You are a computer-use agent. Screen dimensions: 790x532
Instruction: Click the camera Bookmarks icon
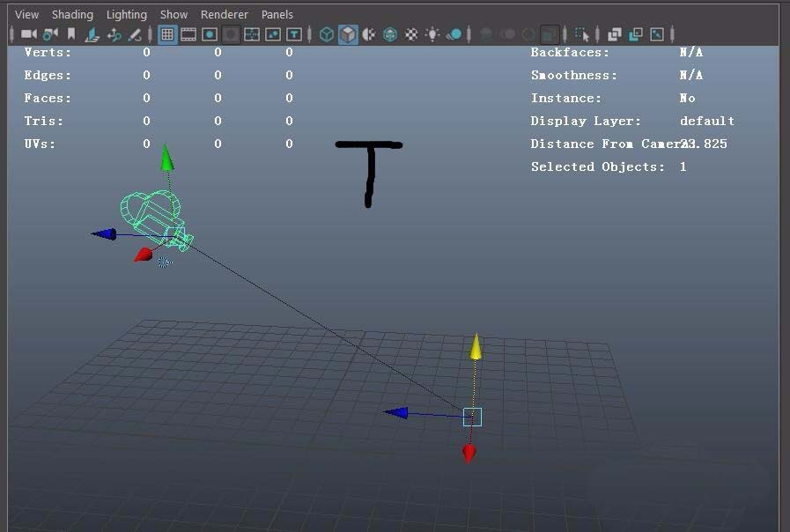coord(71,34)
